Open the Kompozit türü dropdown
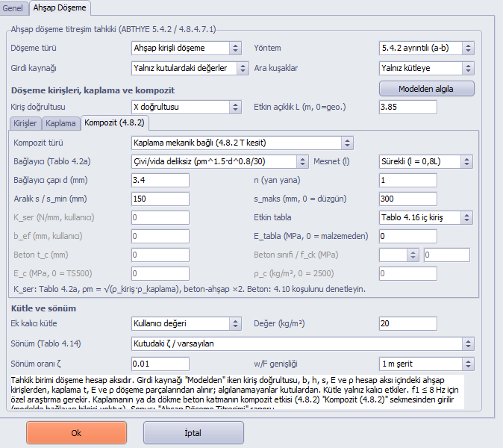Viewport: 503px width, 448px height. (243, 143)
